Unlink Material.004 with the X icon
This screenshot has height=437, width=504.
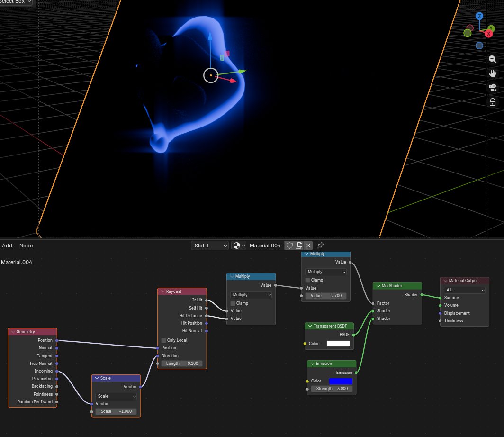tap(308, 246)
